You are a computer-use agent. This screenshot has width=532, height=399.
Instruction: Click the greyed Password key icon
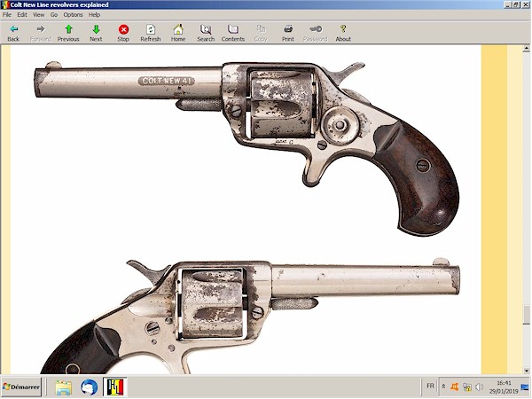point(316,33)
